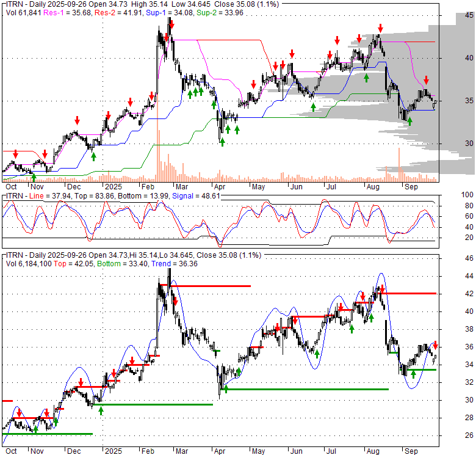This screenshot has width=476, height=455.
Task: Click the 44 price label on bottom chart axis
Action: [469, 276]
